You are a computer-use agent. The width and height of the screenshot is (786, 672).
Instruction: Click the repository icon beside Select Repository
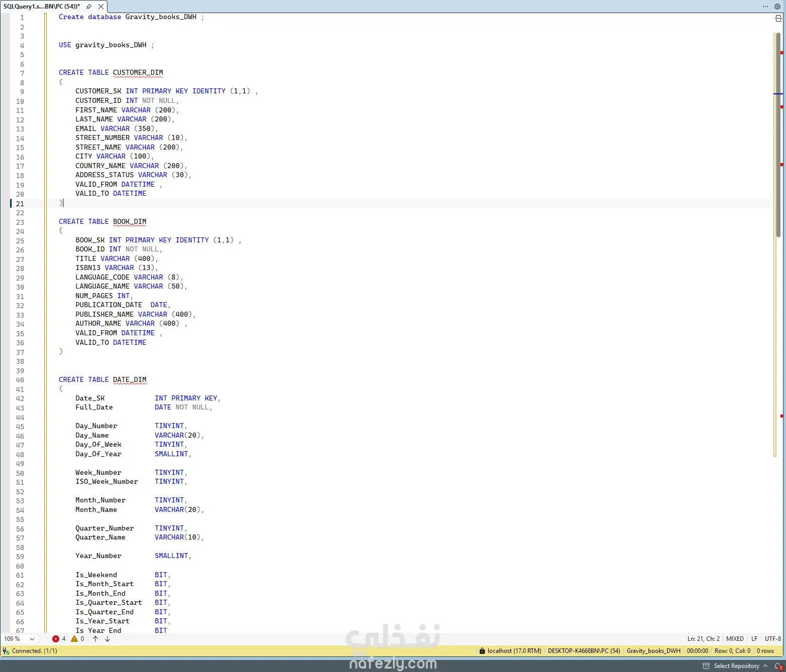click(x=706, y=666)
